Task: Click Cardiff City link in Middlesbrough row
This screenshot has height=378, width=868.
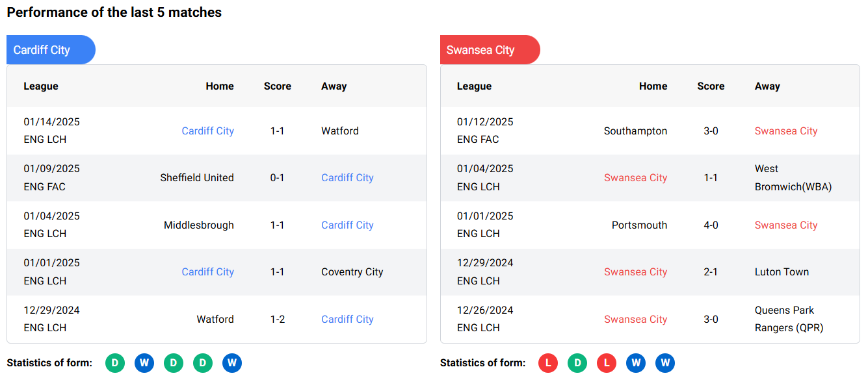Action: pyautogui.click(x=347, y=225)
